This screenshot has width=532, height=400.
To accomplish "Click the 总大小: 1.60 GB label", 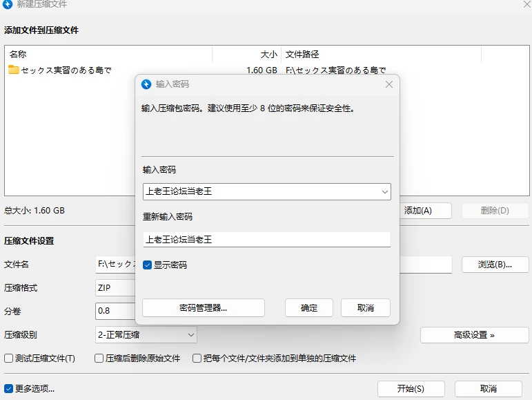I will [35, 211].
